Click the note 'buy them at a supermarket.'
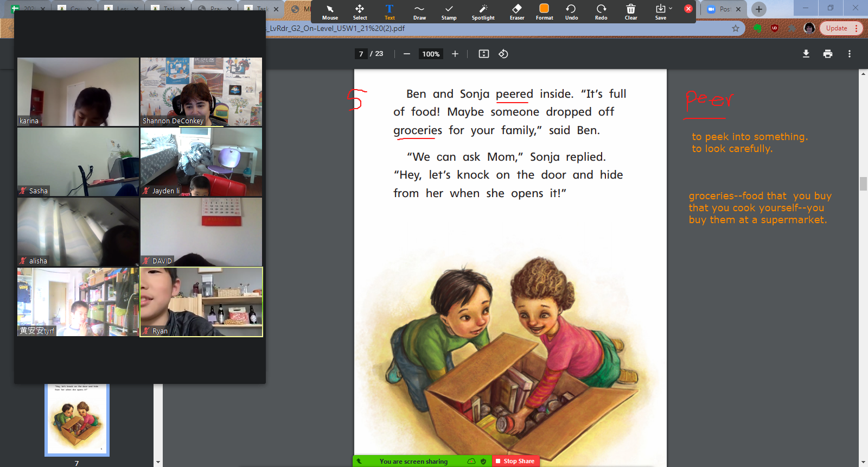 (758, 220)
